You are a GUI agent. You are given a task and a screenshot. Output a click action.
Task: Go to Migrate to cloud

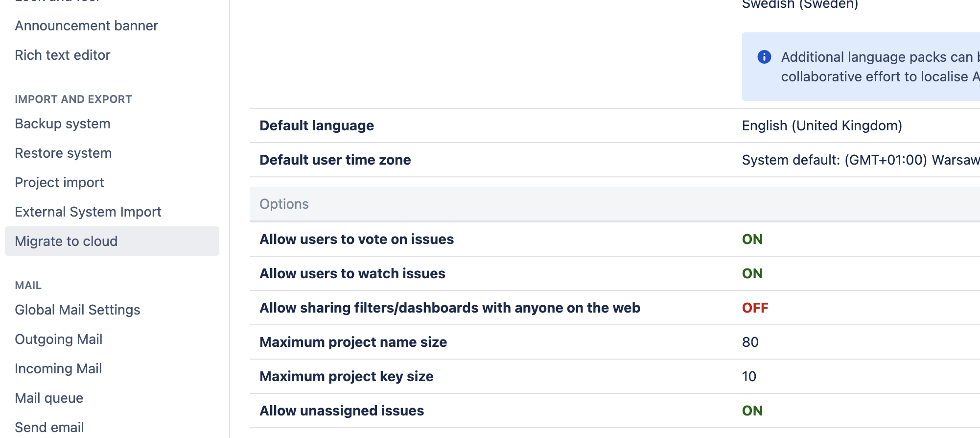(x=66, y=241)
